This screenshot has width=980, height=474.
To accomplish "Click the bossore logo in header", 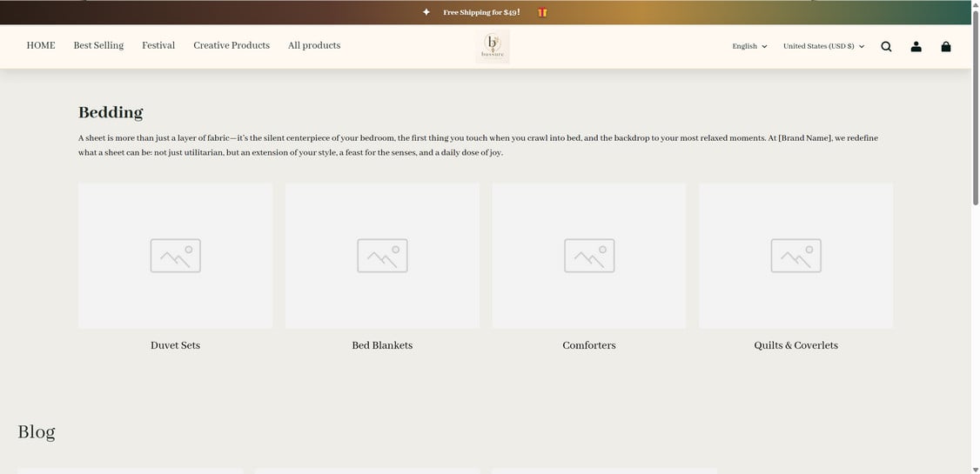I will coord(493,46).
